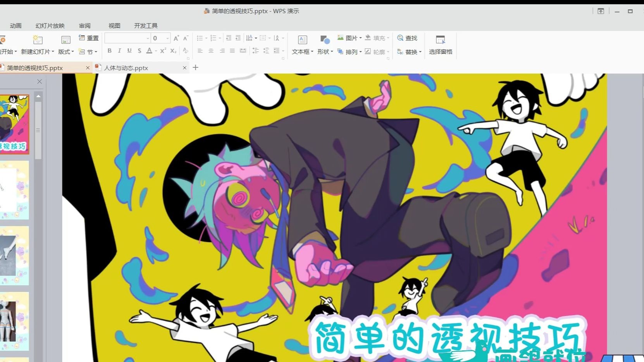Open the font size dropdown
This screenshot has height=362, width=644.
pos(167,38)
